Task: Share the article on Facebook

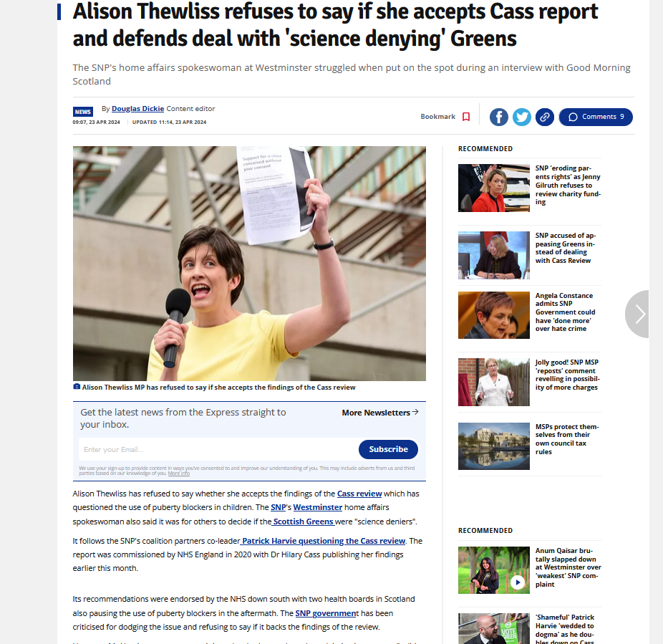Action: (499, 117)
